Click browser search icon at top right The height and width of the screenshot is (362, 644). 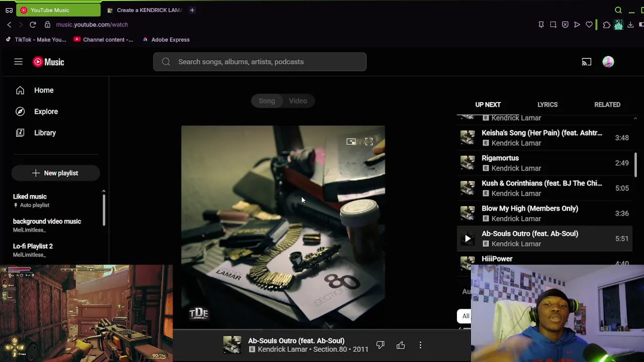(x=618, y=10)
